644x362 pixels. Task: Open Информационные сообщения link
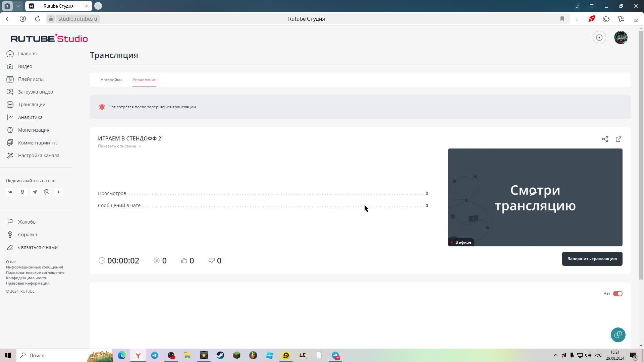(35, 267)
